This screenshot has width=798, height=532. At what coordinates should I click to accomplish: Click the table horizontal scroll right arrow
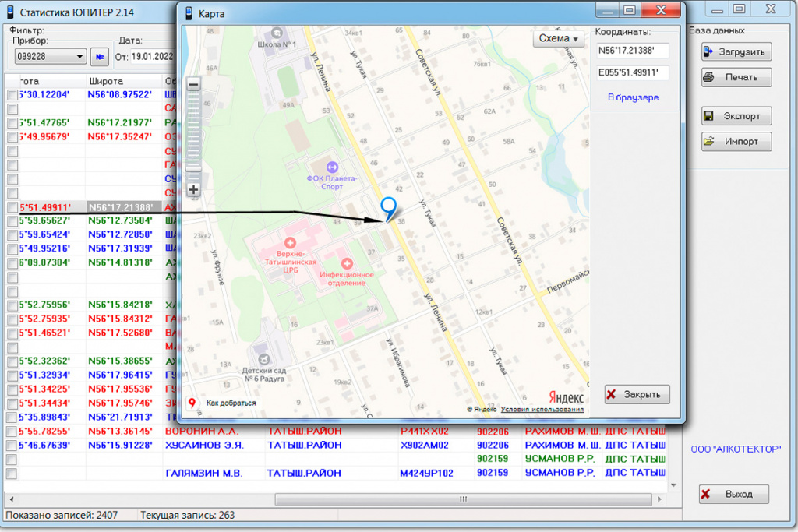(659, 499)
